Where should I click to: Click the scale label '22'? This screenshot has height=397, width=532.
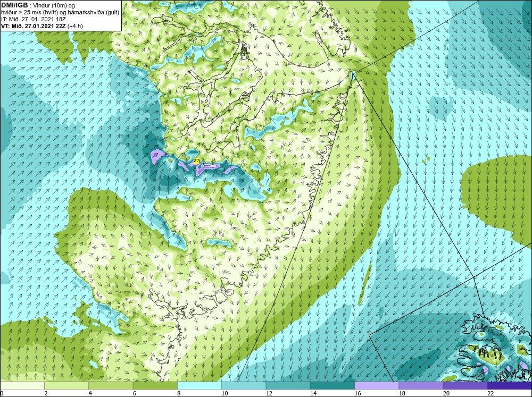pyautogui.click(x=491, y=393)
